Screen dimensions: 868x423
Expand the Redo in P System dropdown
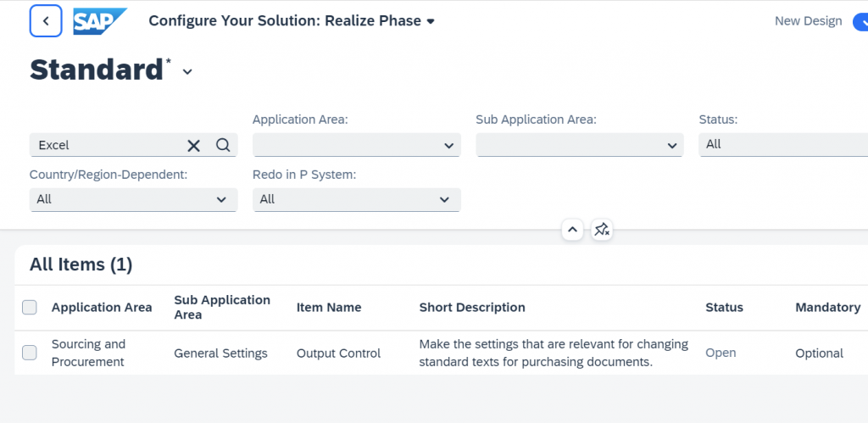[x=357, y=199]
